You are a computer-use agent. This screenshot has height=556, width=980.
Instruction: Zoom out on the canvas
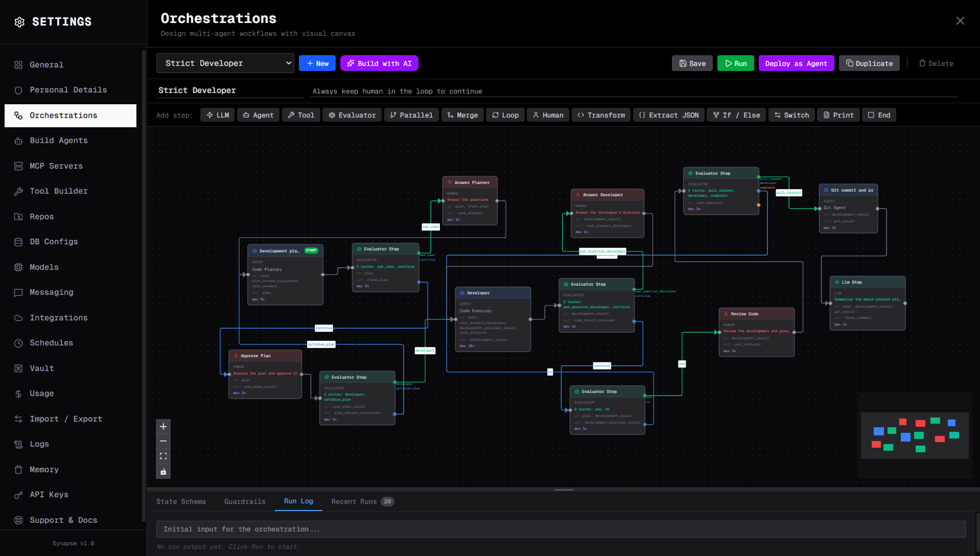(x=164, y=442)
